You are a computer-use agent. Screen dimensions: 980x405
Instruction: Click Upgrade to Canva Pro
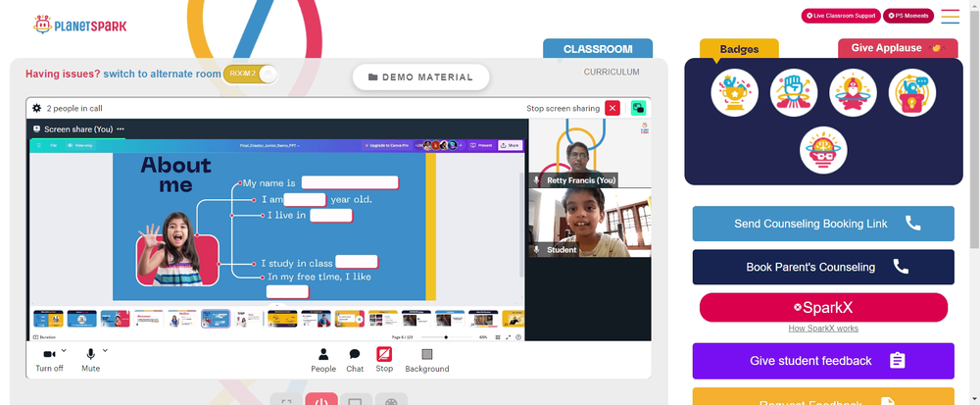coord(386,145)
